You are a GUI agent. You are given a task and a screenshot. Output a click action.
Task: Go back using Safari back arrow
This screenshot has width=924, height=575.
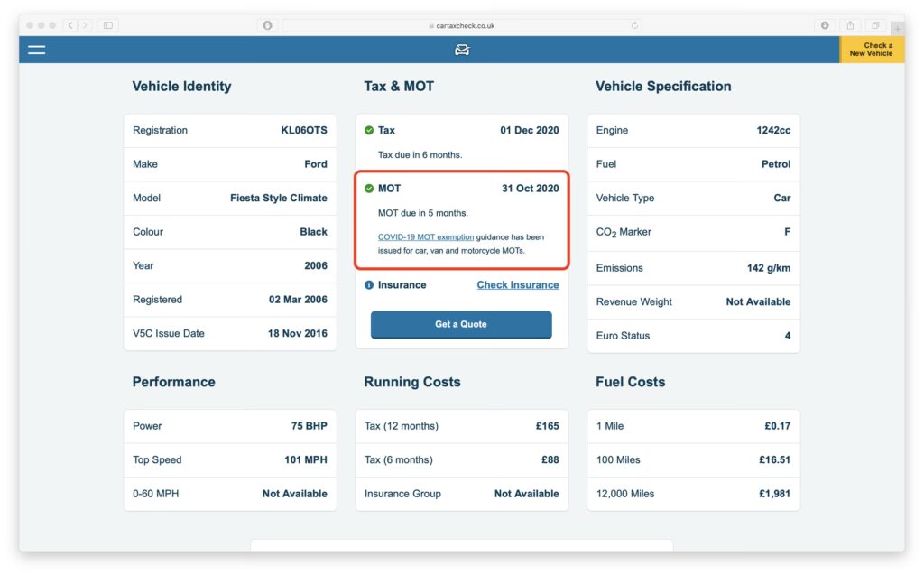[x=70, y=25]
